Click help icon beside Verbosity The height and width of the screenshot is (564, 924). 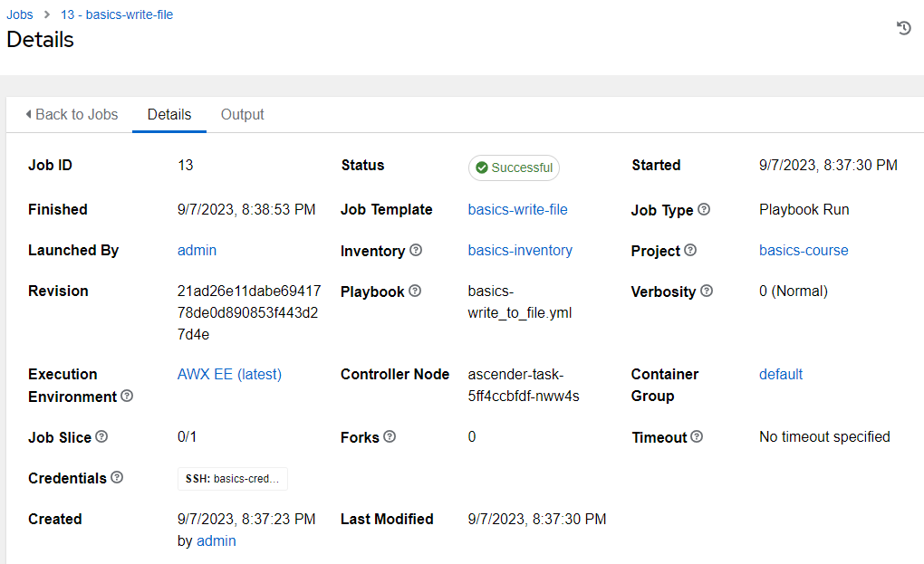[707, 291]
